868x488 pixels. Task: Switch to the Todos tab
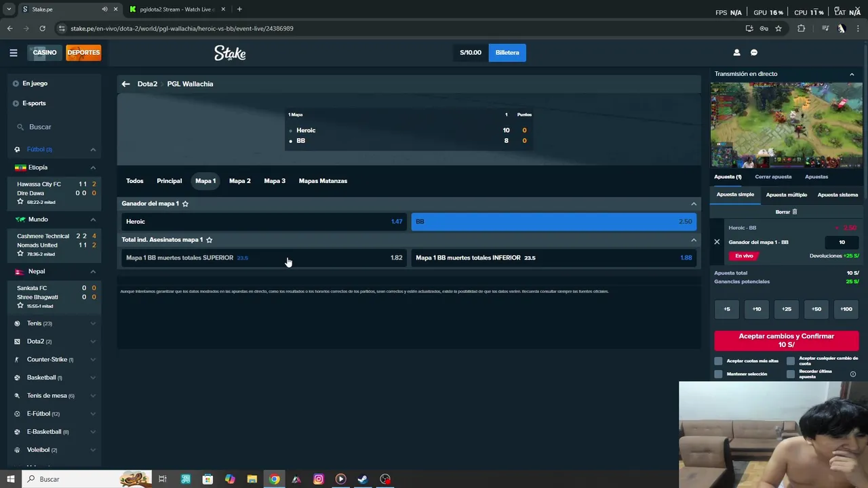(x=134, y=181)
